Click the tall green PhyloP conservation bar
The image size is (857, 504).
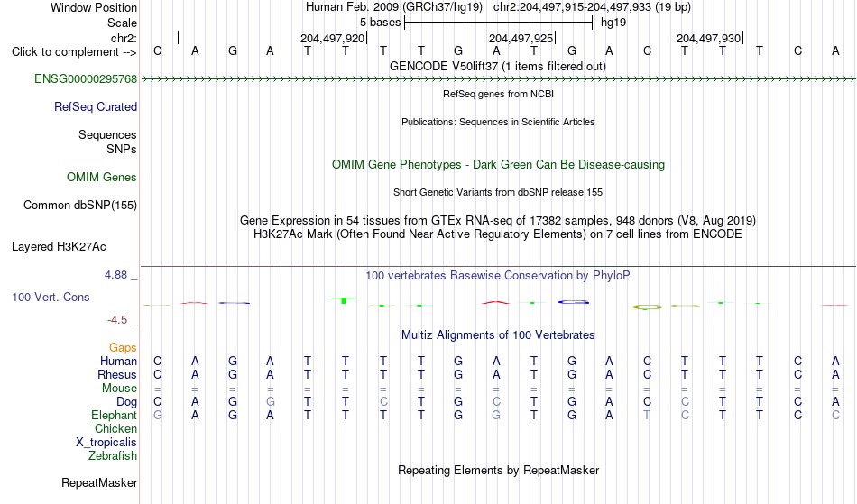[x=343, y=300]
